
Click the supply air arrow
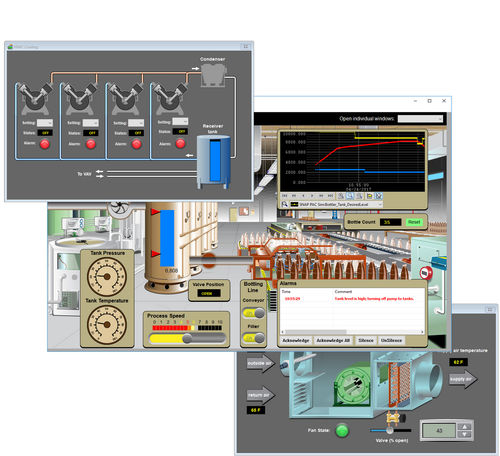(463, 379)
